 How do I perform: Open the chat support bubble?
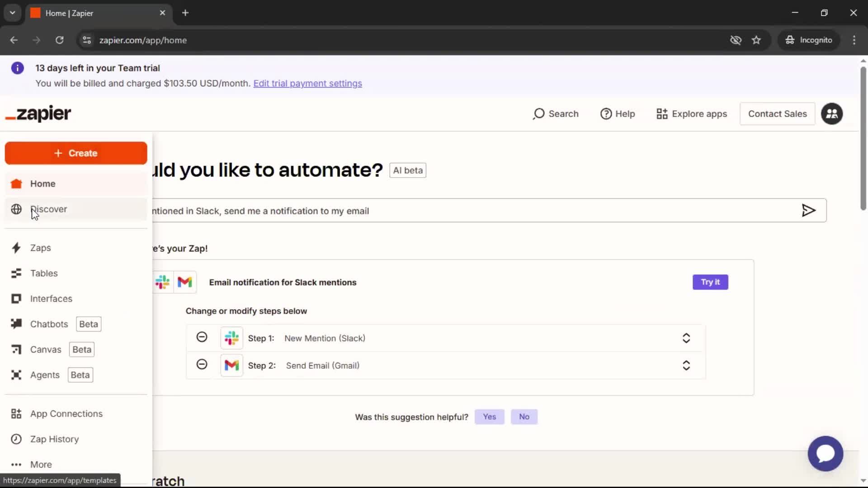825,453
